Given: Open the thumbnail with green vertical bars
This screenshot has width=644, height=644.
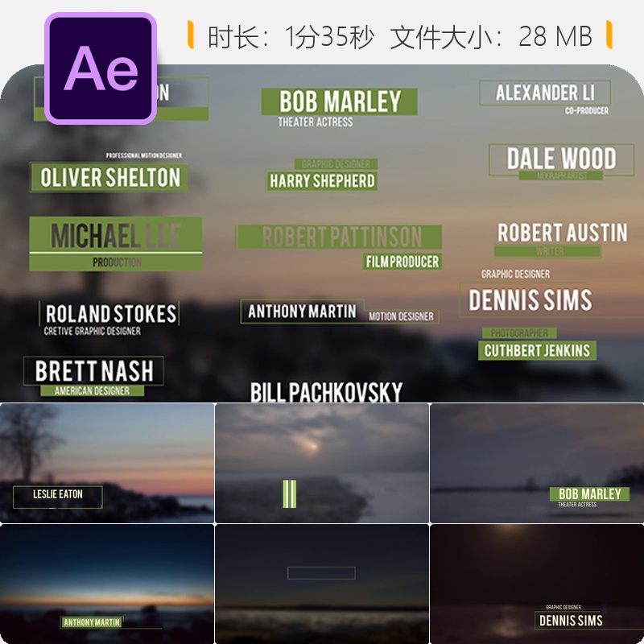Looking at the screenshot, I should 321,463.
